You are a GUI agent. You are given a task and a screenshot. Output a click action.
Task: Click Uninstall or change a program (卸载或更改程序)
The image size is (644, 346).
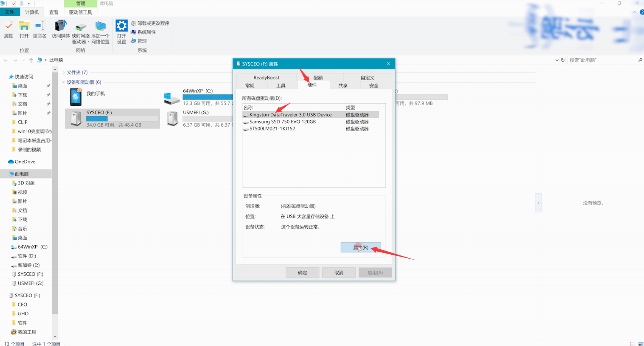click(x=150, y=23)
